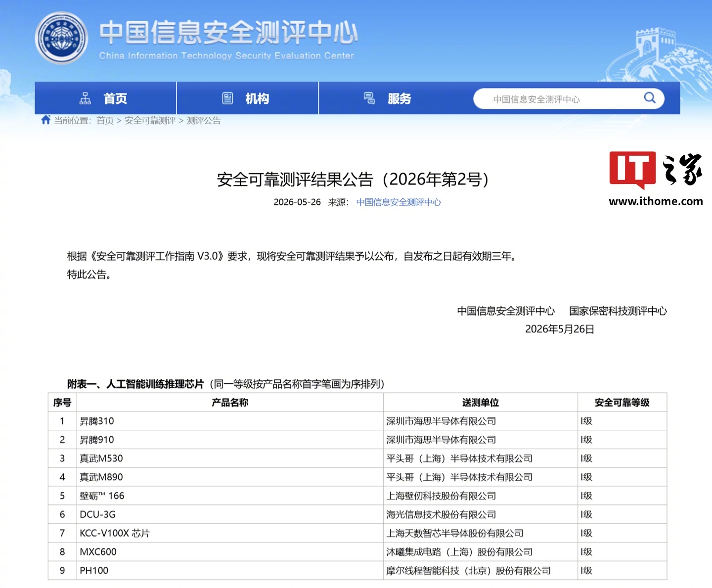This screenshot has width=712, height=588.
Task: Select the DCU-3G product cell
Action: [x=230, y=515]
